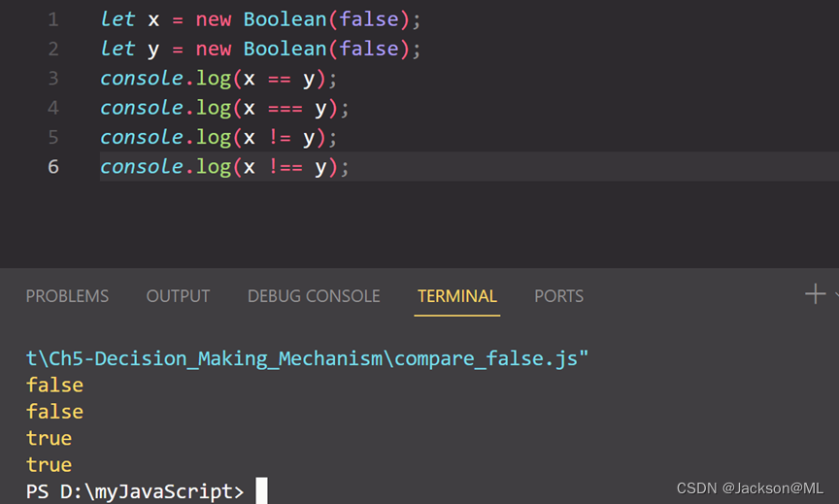Image resolution: width=839 pixels, height=504 pixels.
Task: Click line number 6 in the gutter
Action: (52, 167)
